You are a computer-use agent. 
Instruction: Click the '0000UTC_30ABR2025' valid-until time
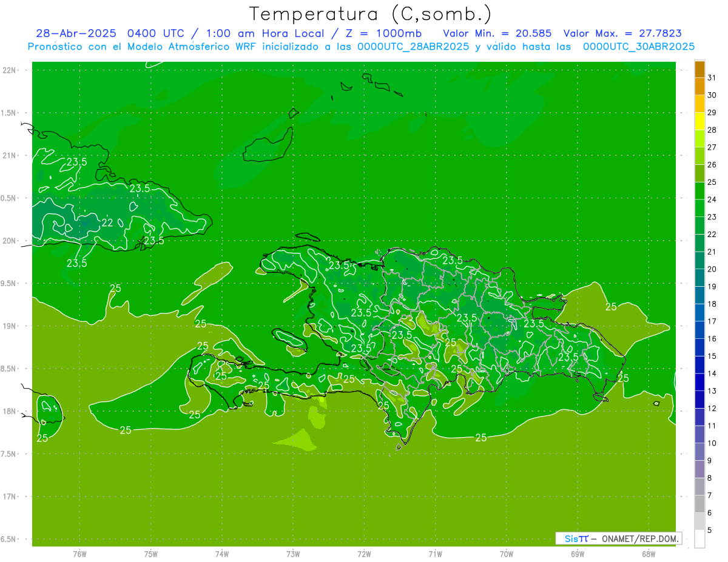pyautogui.click(x=639, y=47)
